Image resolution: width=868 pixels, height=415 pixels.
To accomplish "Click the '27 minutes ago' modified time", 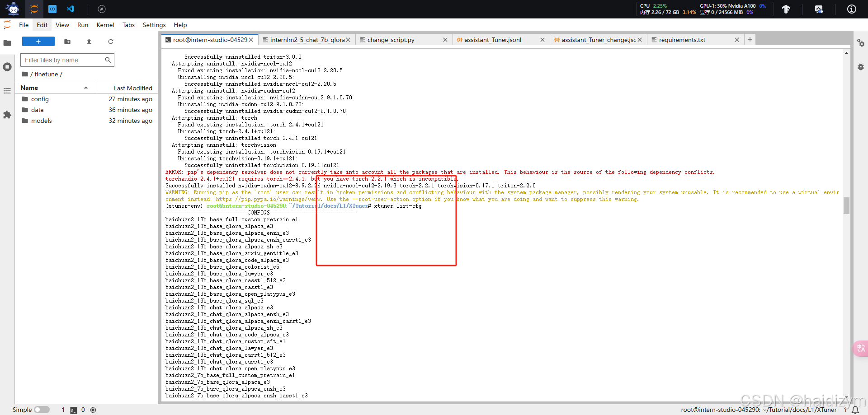I will (130, 99).
